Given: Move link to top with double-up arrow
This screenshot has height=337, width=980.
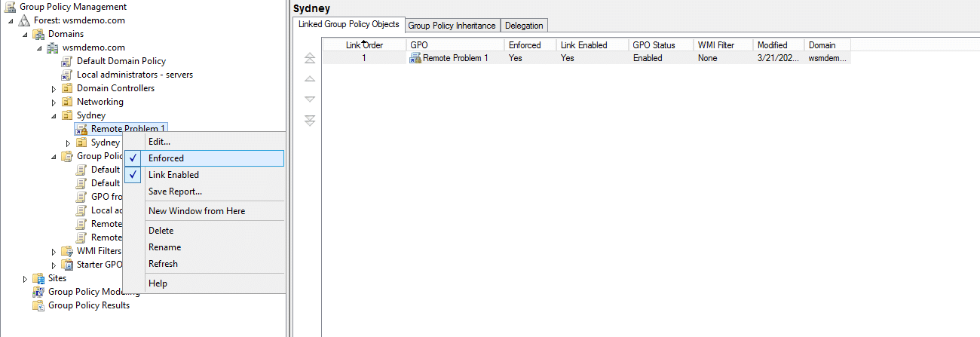Looking at the screenshot, I should 309,59.
